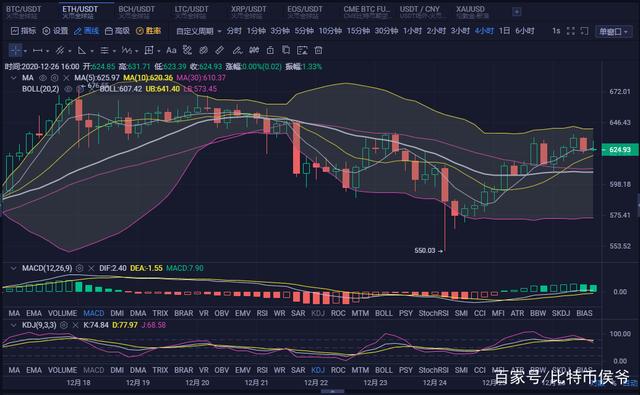This screenshot has height=395, width=640.
Task: Click the candlestick style icon
Action: (254, 50)
